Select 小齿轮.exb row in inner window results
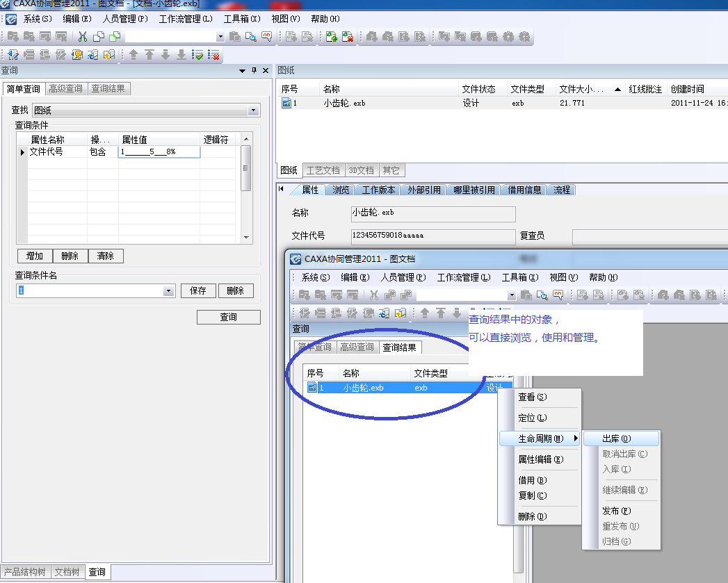 [x=409, y=388]
